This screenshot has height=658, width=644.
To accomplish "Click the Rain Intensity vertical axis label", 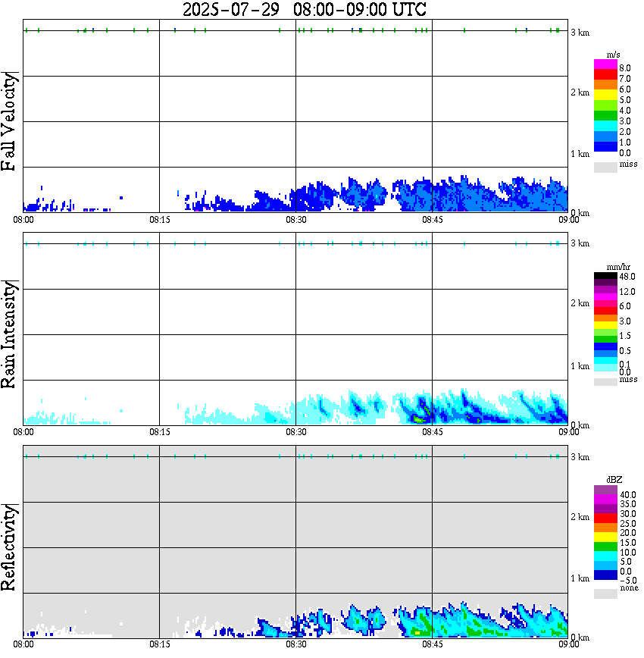I will (8, 334).
